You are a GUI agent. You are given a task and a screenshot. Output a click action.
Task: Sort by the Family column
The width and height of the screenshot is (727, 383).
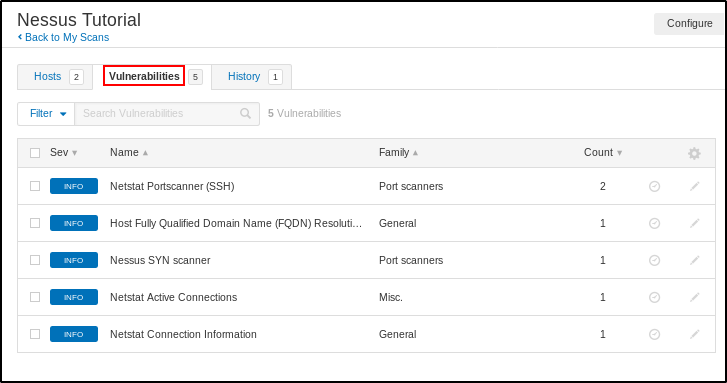[x=398, y=153]
